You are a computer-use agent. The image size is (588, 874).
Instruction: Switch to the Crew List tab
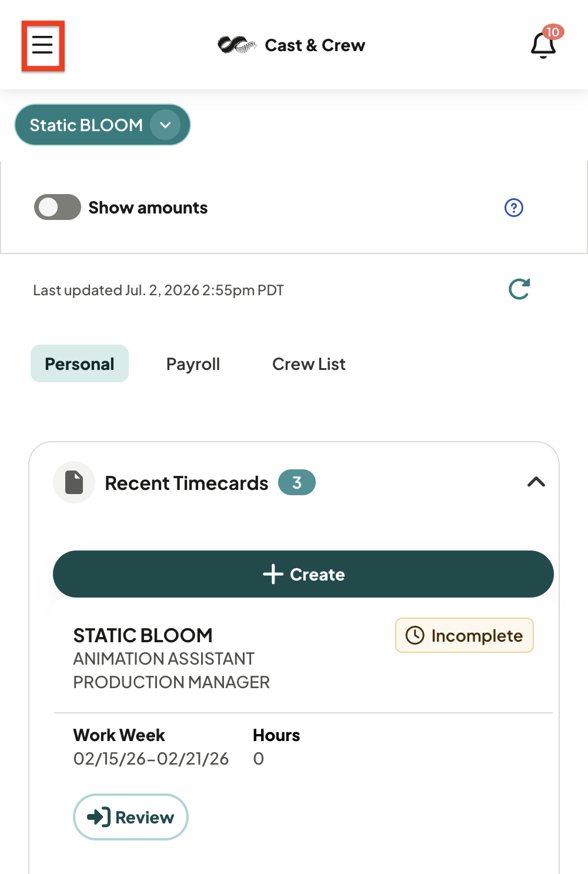[309, 364]
